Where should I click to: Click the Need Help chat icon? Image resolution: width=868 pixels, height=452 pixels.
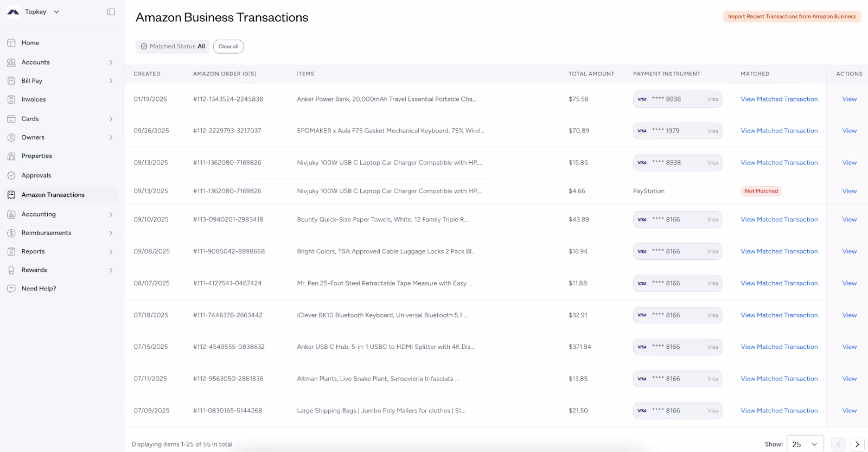[x=11, y=289]
